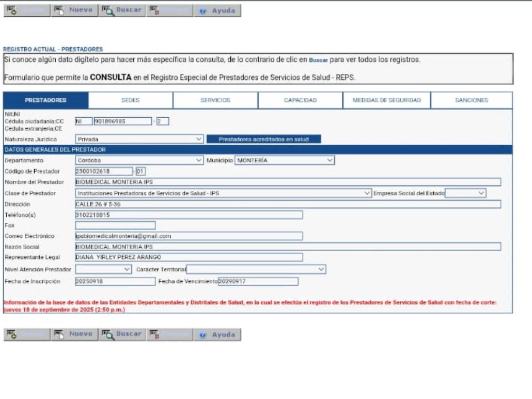Switch to the SEDES tab
Viewport: 532px width, 399px height.
point(131,100)
